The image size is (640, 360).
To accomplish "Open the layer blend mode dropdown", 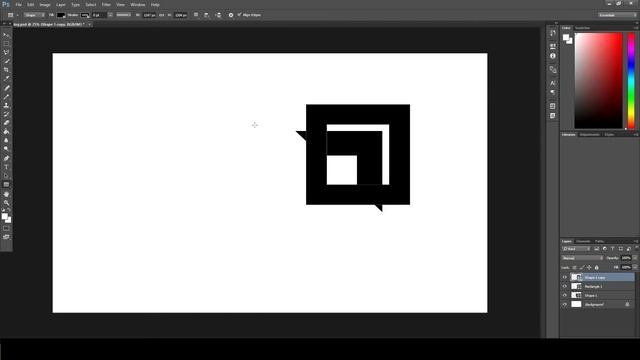I will coord(582,258).
